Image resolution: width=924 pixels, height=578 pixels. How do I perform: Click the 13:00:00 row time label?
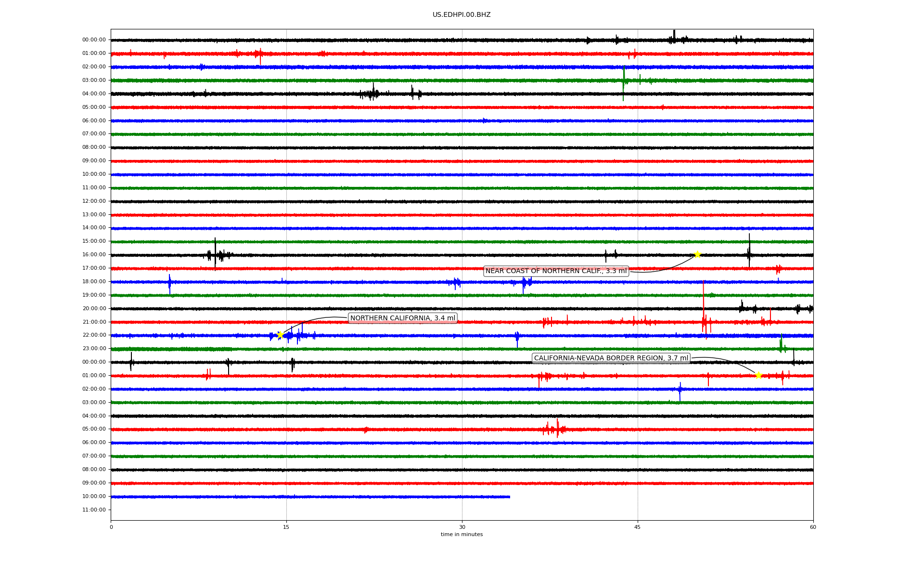click(x=94, y=214)
